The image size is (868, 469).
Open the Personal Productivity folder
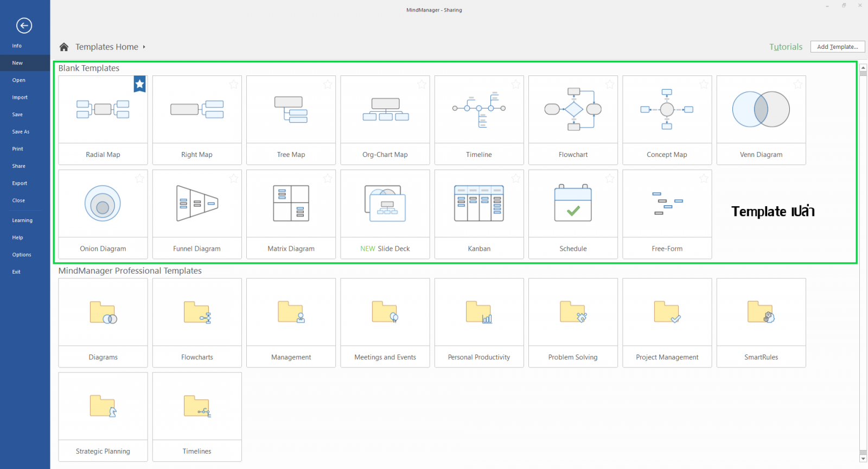(x=479, y=323)
